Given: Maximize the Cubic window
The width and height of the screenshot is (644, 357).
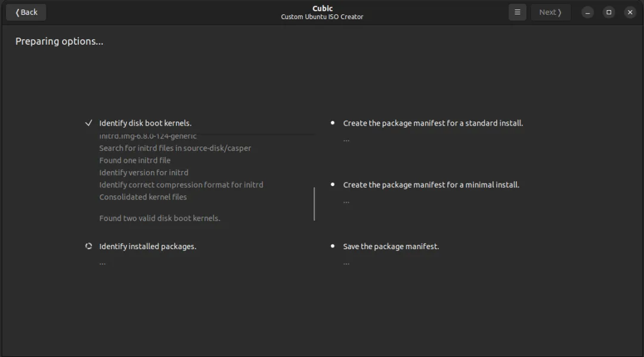Looking at the screenshot, I should pos(609,13).
